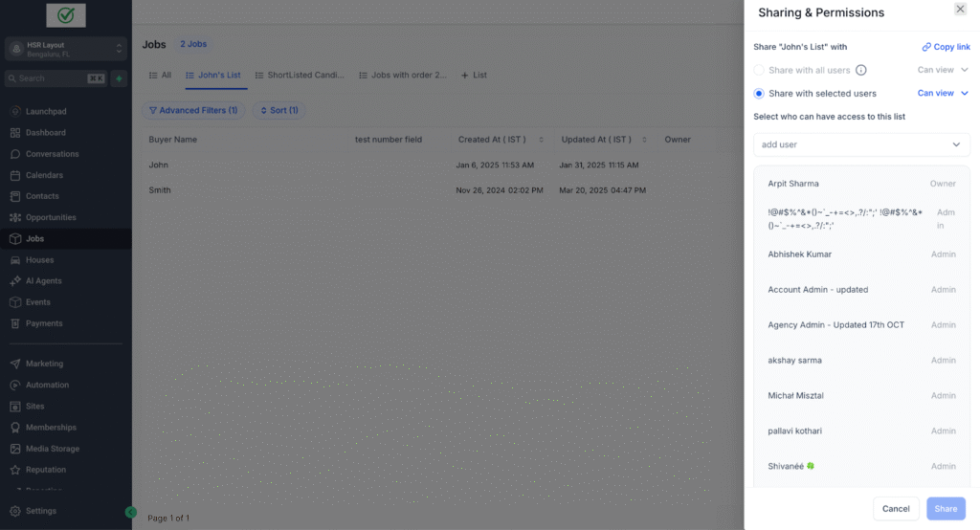
Task: Open Conversations chat icon in sidebar
Action: click(x=15, y=154)
